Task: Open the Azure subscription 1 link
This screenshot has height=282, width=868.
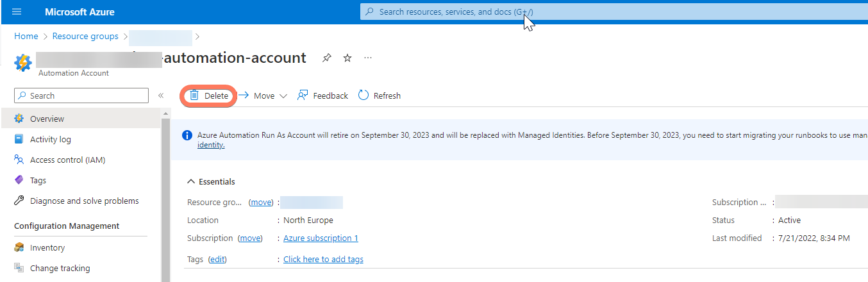Action: (x=321, y=238)
